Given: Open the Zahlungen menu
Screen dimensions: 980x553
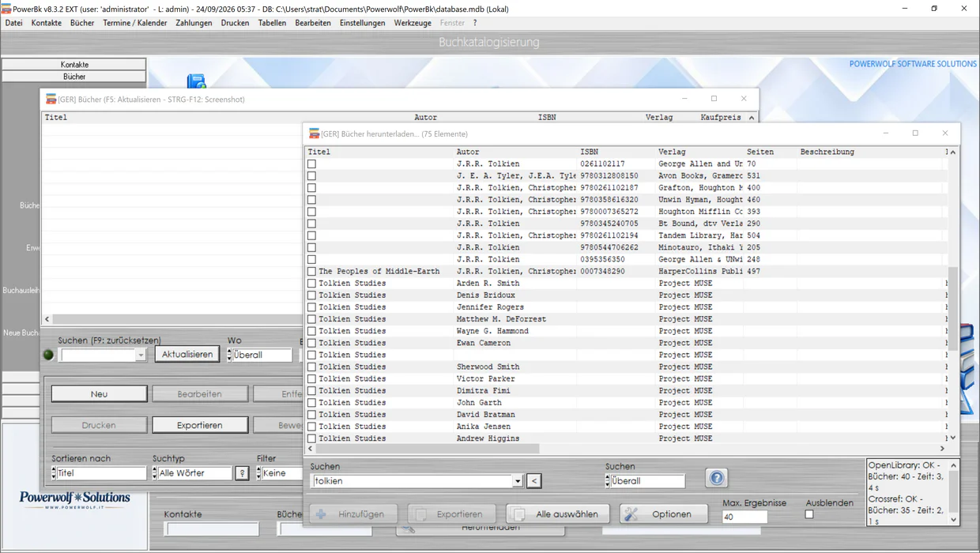Looking at the screenshot, I should (x=194, y=23).
